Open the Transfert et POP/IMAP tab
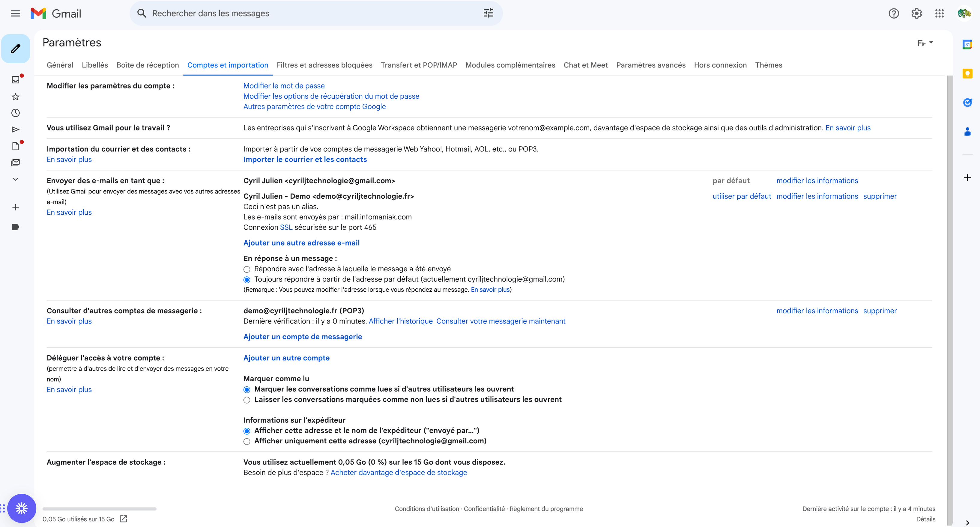This screenshot has height=527, width=980. pos(418,65)
